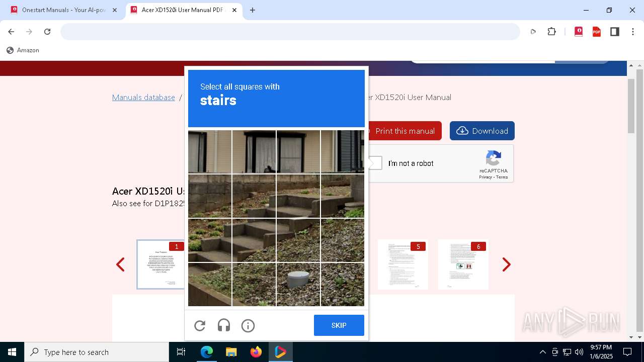Open File Explorer from taskbar
The width and height of the screenshot is (644, 362).
tap(231, 352)
